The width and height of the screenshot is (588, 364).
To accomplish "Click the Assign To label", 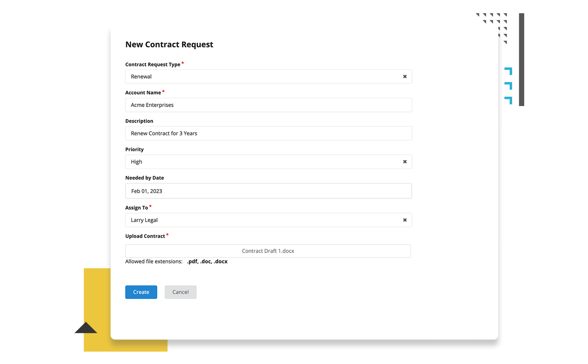I will coord(136,208).
